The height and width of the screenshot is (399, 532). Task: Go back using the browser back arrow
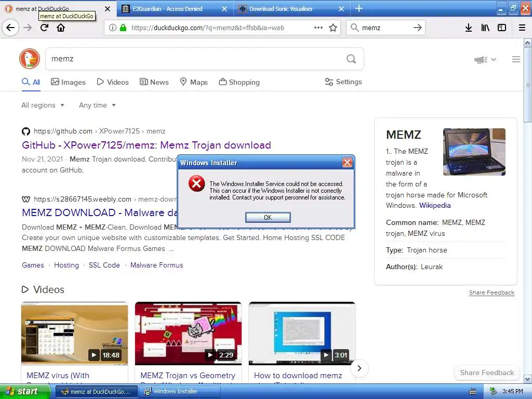click(10, 28)
